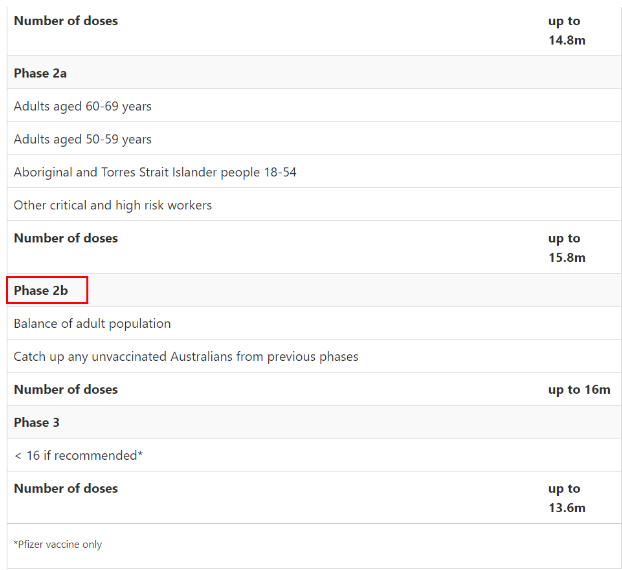Click 'Balance of adult population' row
622x570 pixels.
pyautogui.click(x=92, y=324)
